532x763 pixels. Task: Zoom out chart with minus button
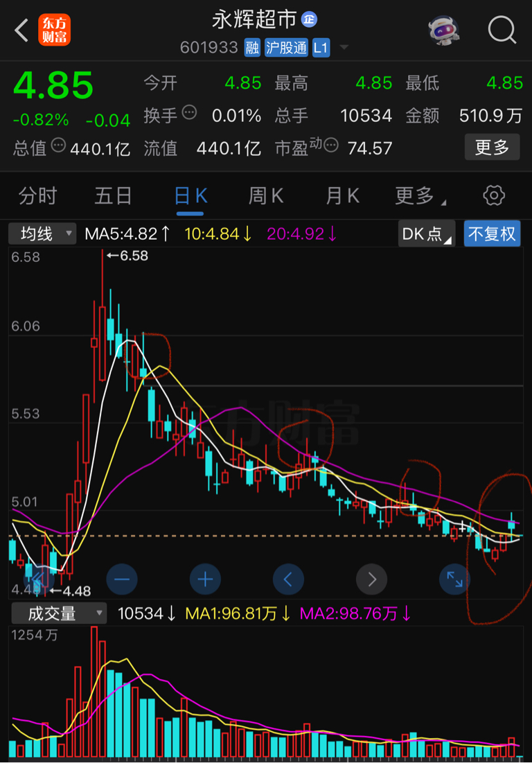[122, 579]
